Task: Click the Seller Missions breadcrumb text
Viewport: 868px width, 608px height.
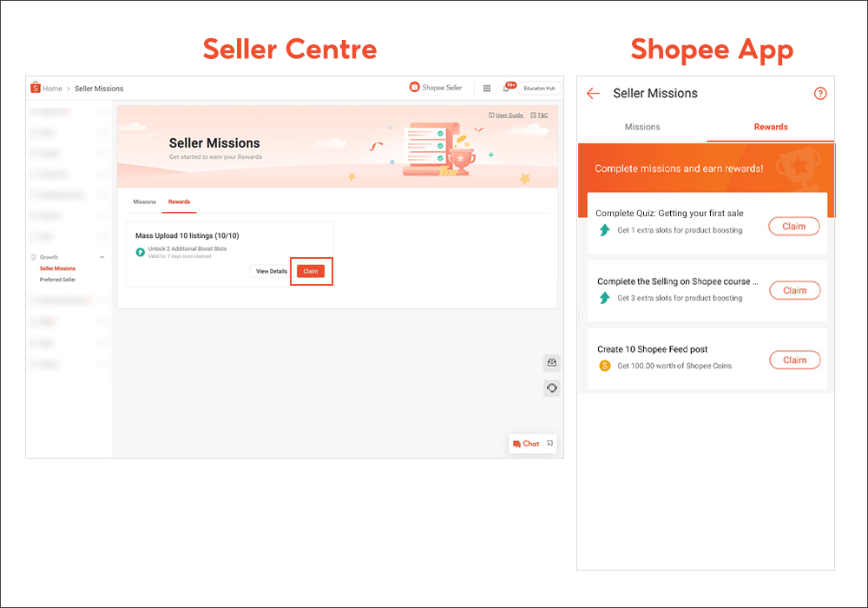Action: 99,89
